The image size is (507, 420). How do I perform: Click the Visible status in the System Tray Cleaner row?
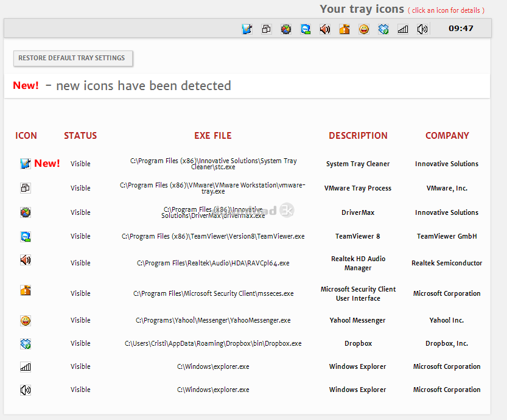click(x=80, y=164)
